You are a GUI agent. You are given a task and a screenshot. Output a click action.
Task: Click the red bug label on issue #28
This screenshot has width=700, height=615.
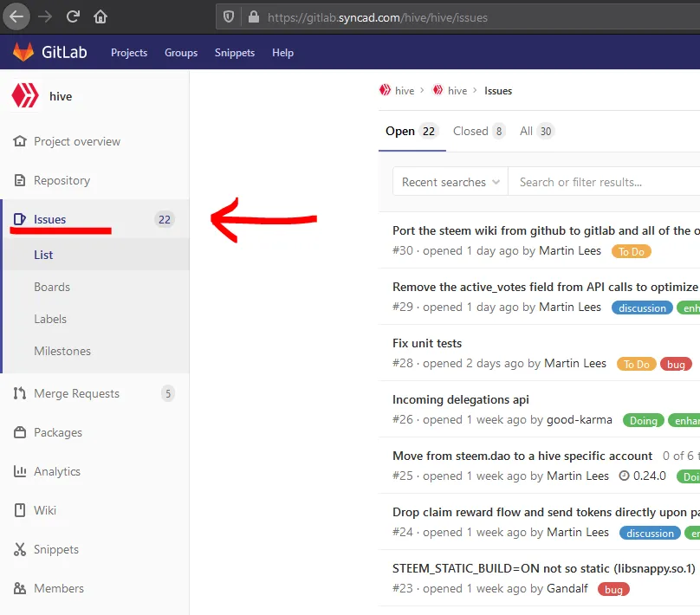676,364
